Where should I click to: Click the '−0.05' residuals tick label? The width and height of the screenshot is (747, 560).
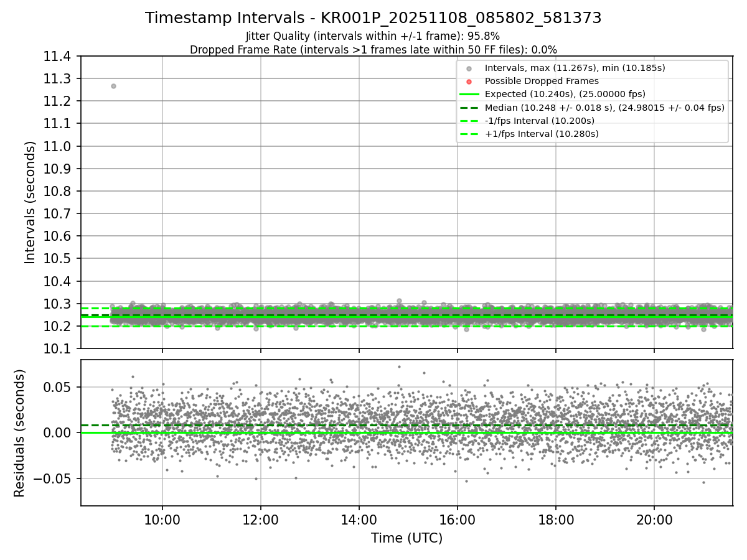(x=53, y=478)
